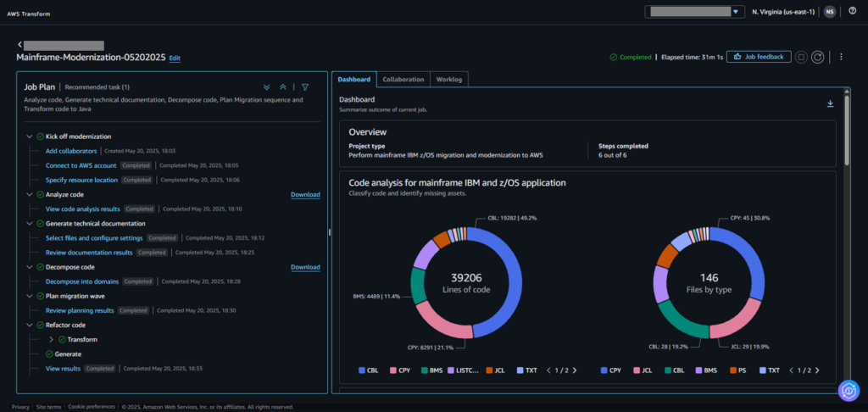Click the CBL legend swatch in Lines of code
This screenshot has height=412, width=868.
pos(362,370)
